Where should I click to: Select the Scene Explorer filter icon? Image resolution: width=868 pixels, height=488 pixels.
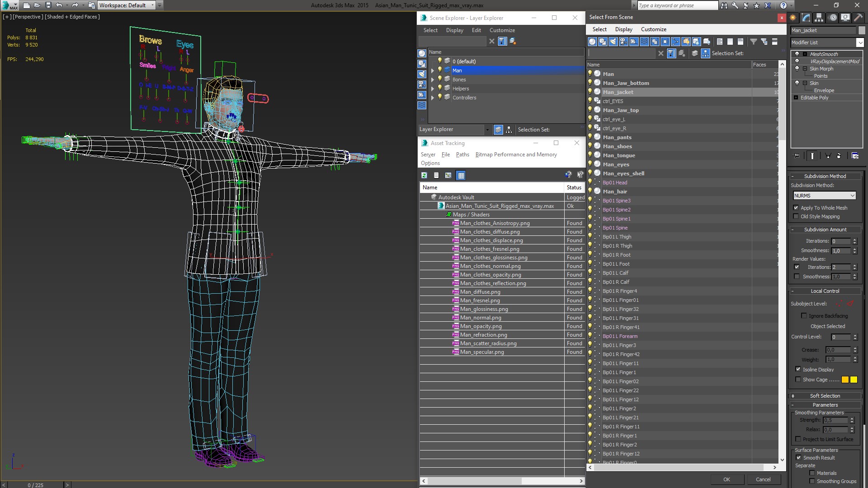tap(502, 41)
